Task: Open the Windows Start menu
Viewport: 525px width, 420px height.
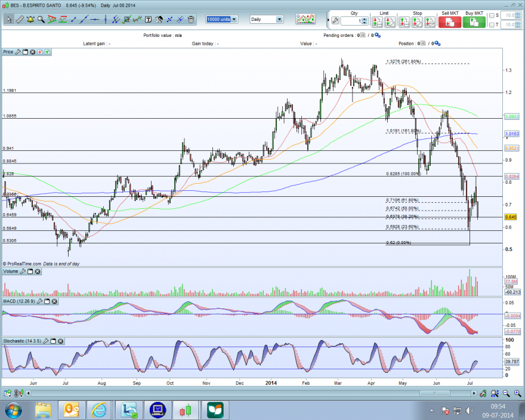Action: point(14,410)
